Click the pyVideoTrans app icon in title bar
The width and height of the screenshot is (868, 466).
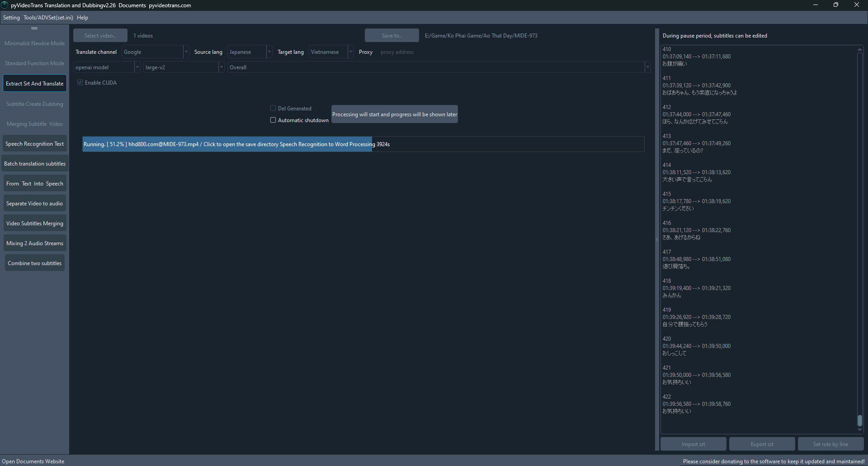click(x=5, y=5)
